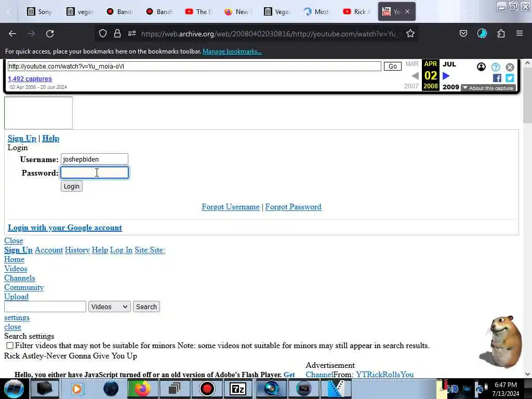This screenshot has height=399, width=532.
Task: Open Bandicam red record taskbar icon
Action: pos(207,389)
